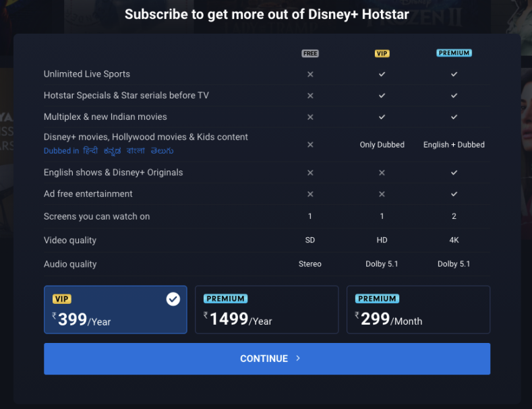Pick the Premium ₹299/Month plan card
This screenshot has width=532, height=409.
click(x=418, y=309)
